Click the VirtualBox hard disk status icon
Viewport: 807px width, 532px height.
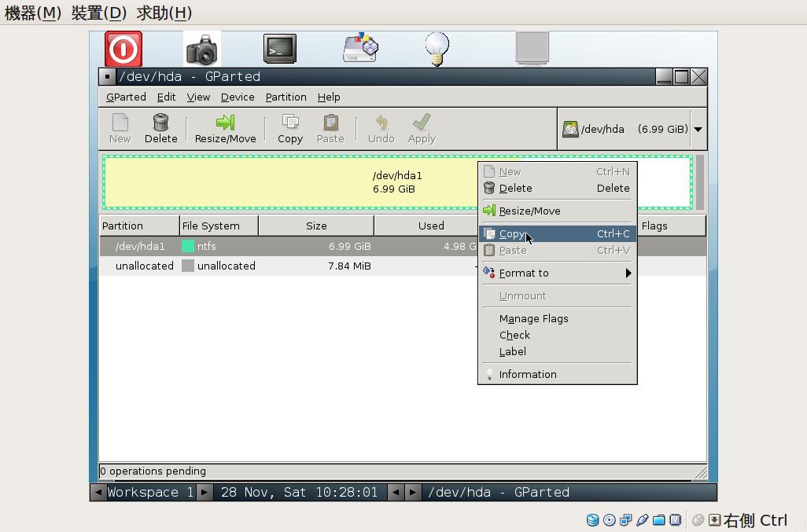point(593,520)
